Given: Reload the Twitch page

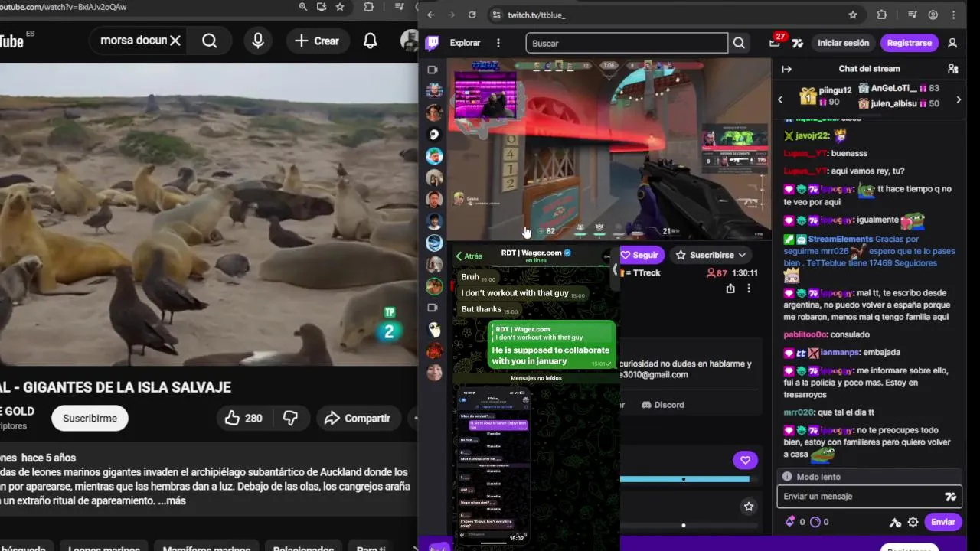Looking at the screenshot, I should coord(472,15).
